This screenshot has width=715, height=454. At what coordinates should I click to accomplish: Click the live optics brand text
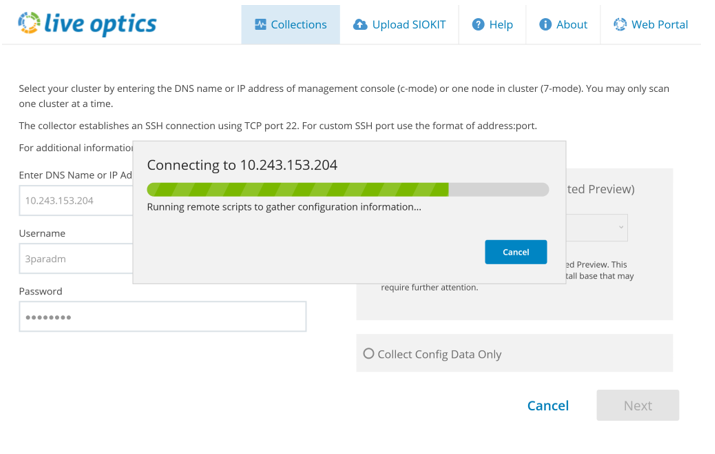pos(100,23)
